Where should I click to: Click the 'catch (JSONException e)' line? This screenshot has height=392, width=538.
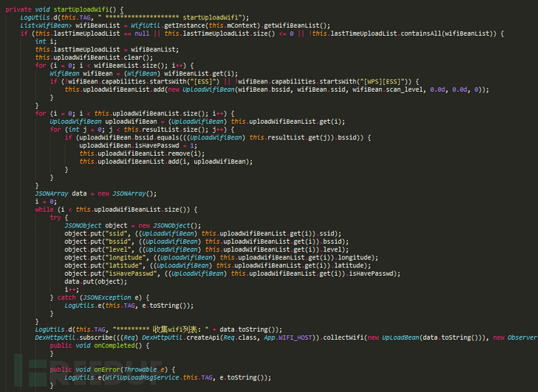click(100, 298)
